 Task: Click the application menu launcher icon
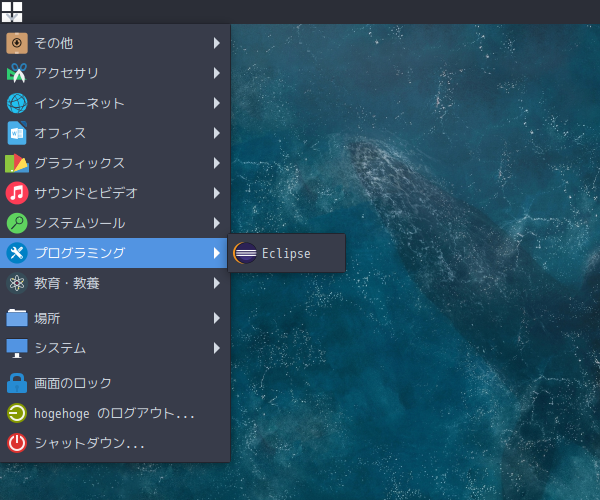pyautogui.click(x=12, y=12)
